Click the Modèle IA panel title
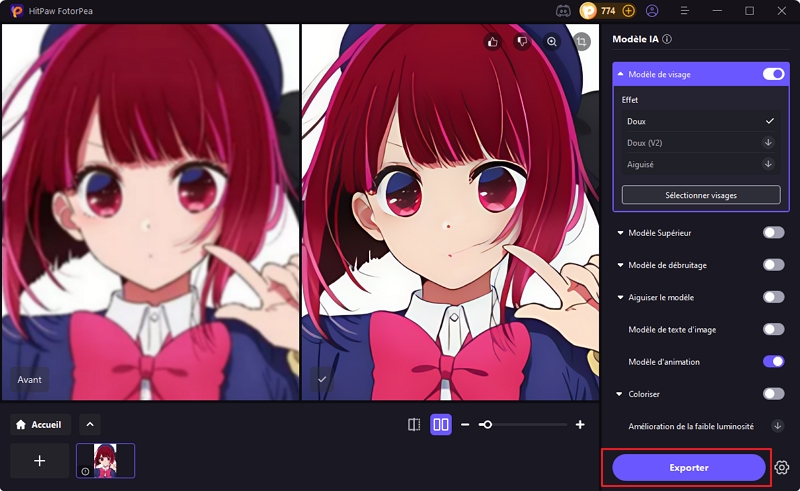 point(635,39)
